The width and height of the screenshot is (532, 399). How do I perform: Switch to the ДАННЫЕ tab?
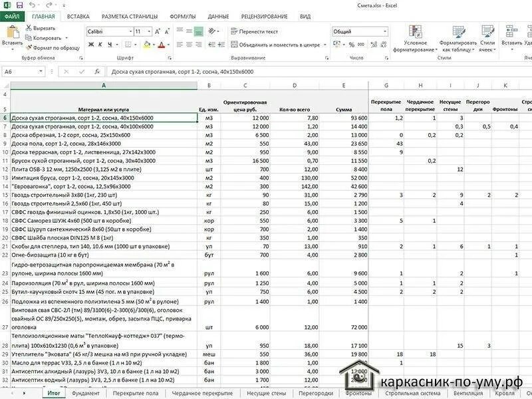tap(218, 16)
